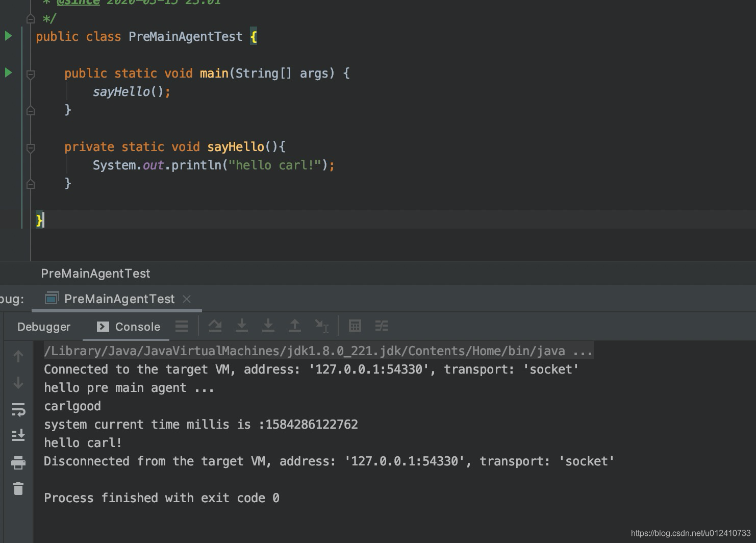Collapse the sayHello method fold marker
Screen dimensions: 756x543
(x=31, y=148)
